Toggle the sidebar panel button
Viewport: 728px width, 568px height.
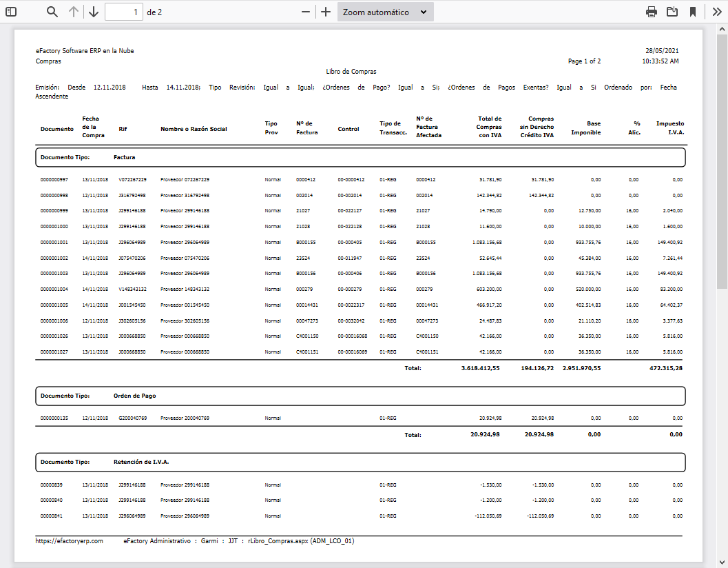tap(11, 12)
